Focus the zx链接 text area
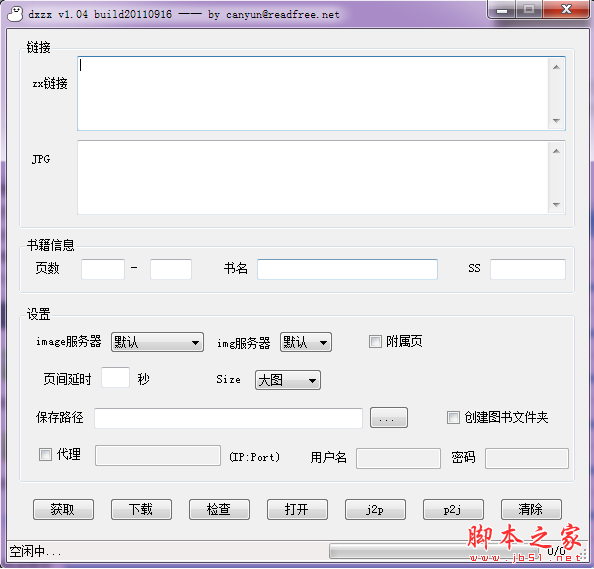The image size is (594, 569). tap(313, 94)
